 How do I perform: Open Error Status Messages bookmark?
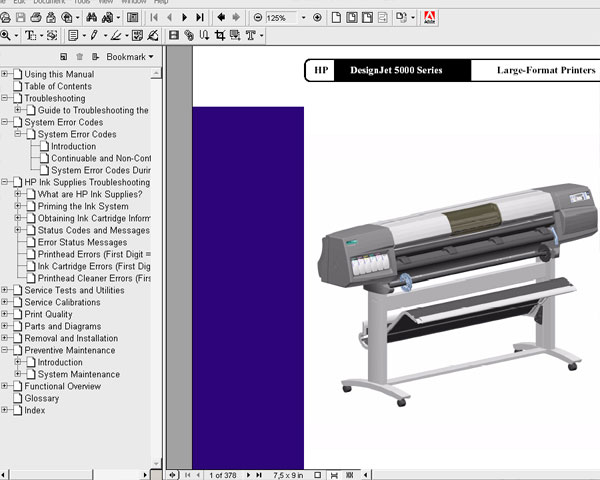pos(82,242)
